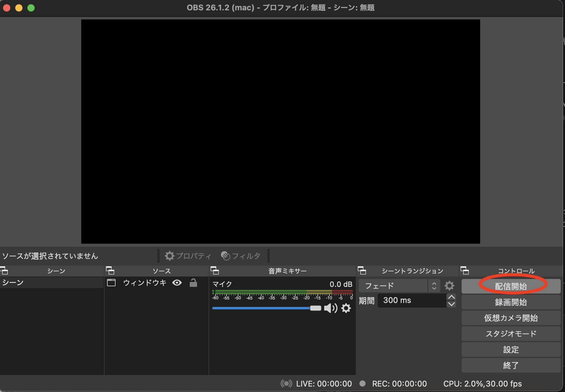Hide the ウィンドウキ source with eye toggle
This screenshot has width=565, height=392.
click(177, 283)
